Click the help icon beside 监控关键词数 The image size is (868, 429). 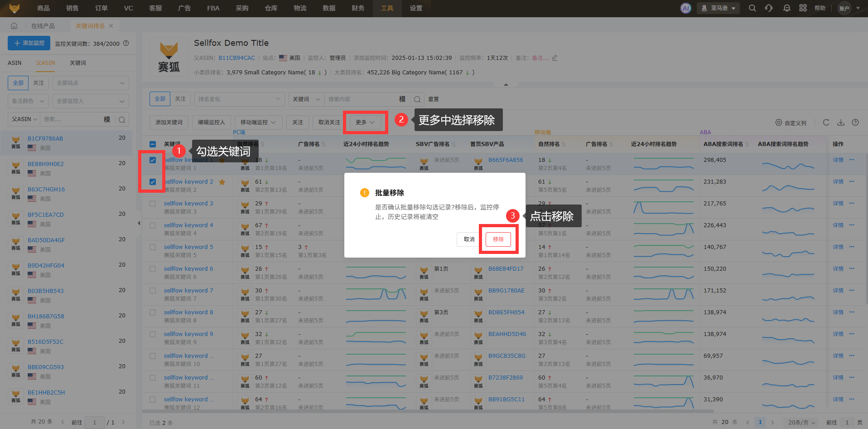(126, 44)
